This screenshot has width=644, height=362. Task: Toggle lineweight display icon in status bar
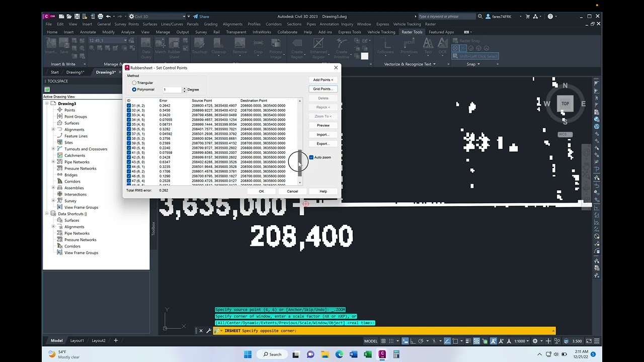pyautogui.click(x=467, y=341)
